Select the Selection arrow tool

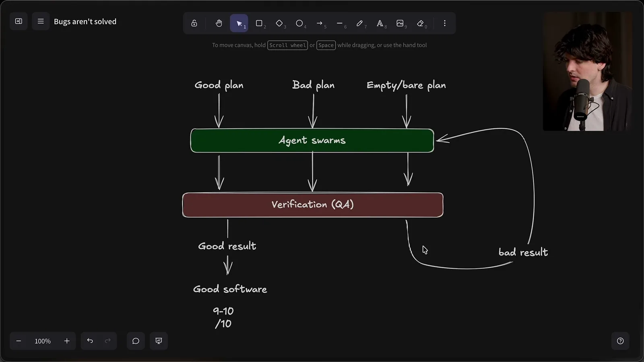[x=239, y=23]
